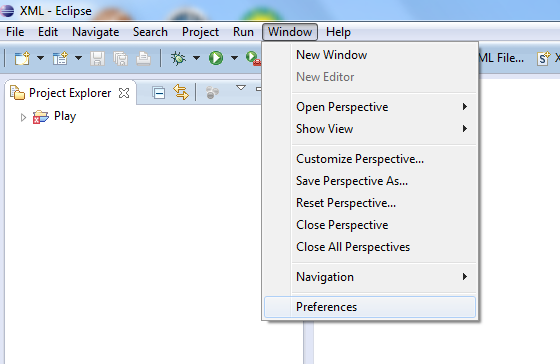
Task: Click the Collapse All icon in Project Explorer
Action: click(159, 93)
